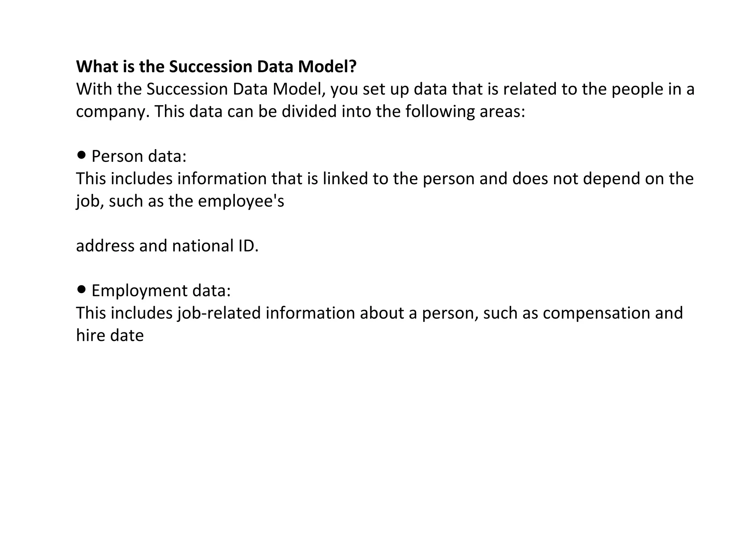Click the text 'job, such as the employee's'
The height and width of the screenshot is (560, 747).
[180, 201]
